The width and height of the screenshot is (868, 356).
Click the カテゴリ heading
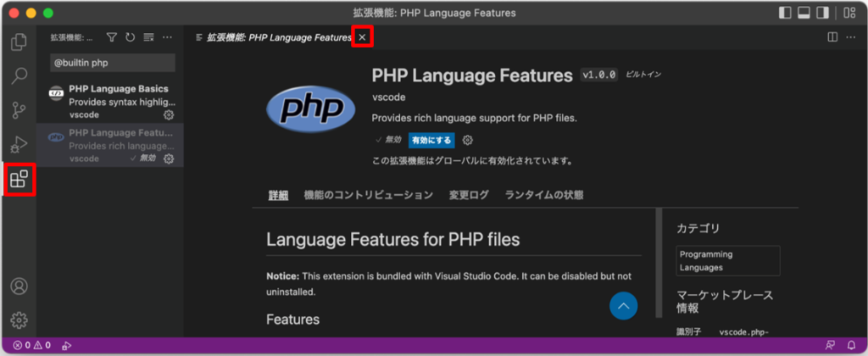click(698, 228)
